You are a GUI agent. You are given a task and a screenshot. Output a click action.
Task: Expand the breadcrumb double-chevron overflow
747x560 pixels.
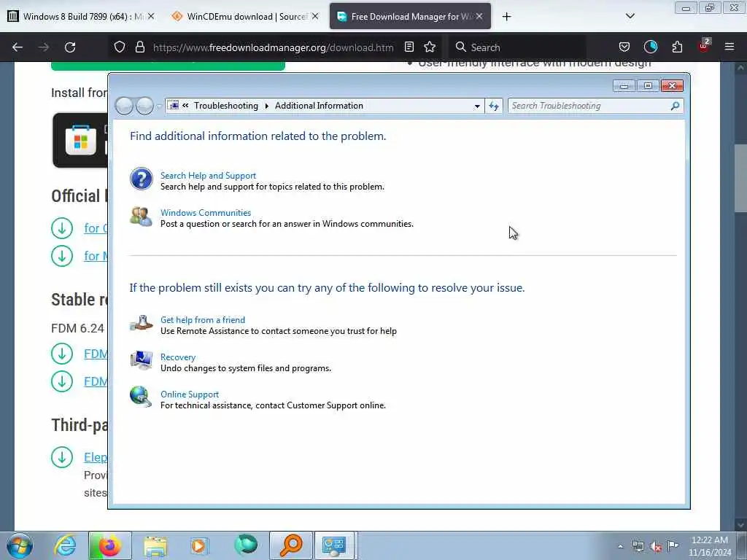coord(185,106)
